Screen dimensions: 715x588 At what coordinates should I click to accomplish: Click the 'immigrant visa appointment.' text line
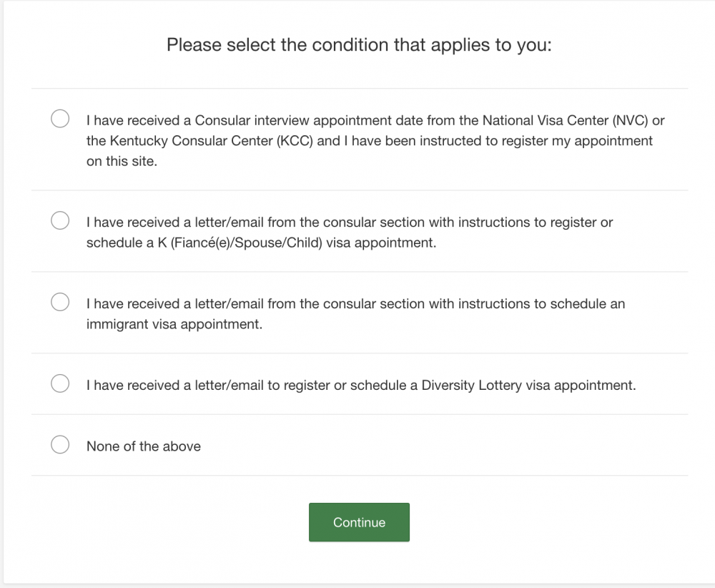pos(174,324)
